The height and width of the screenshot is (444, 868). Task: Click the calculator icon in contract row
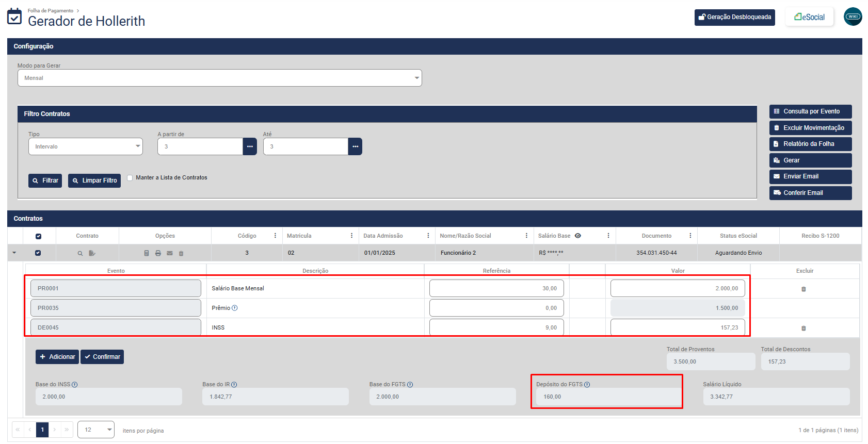147,253
